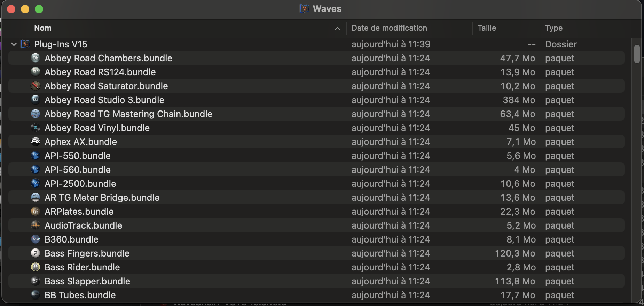Select Abbey Road Studio 3.bundle name

tap(104, 100)
